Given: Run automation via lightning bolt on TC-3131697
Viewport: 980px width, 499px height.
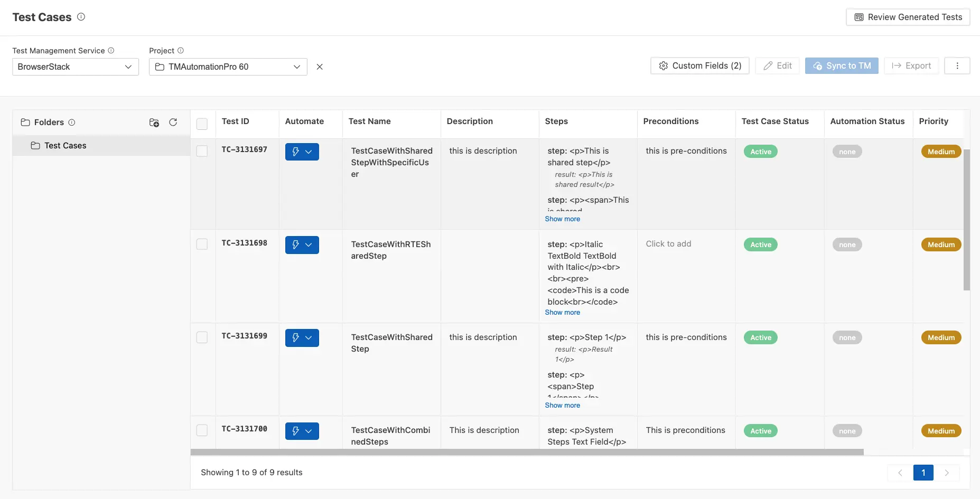Looking at the screenshot, I should [295, 152].
